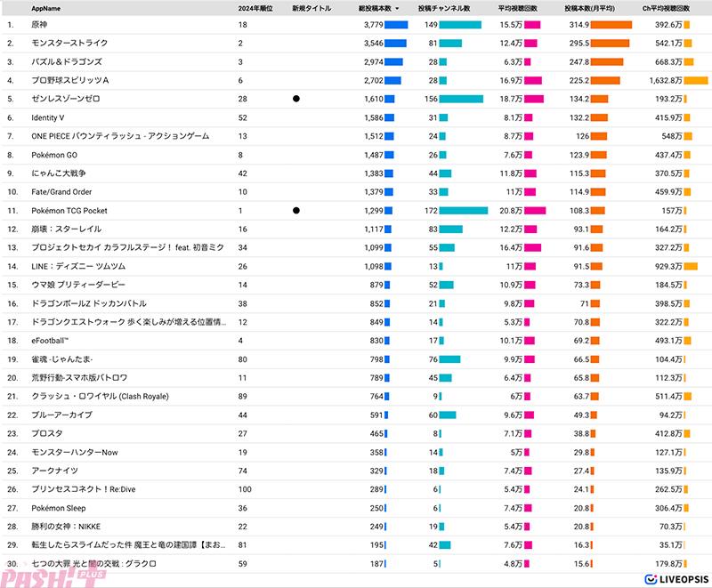Click the yellow Ch bar for プロ野球スピリッツA
Viewport: 712px width, 588px height.
click(x=696, y=80)
